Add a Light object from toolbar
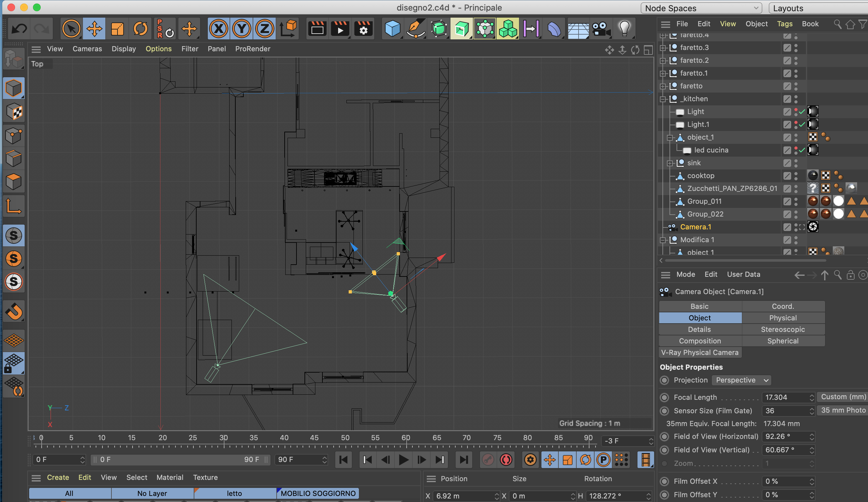This screenshot has width=868, height=502. [x=624, y=29]
